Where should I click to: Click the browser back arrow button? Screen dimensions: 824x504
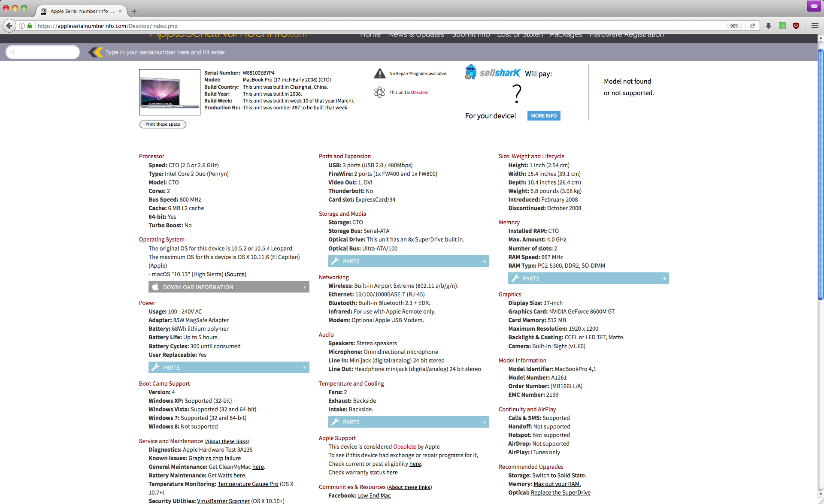coord(9,26)
